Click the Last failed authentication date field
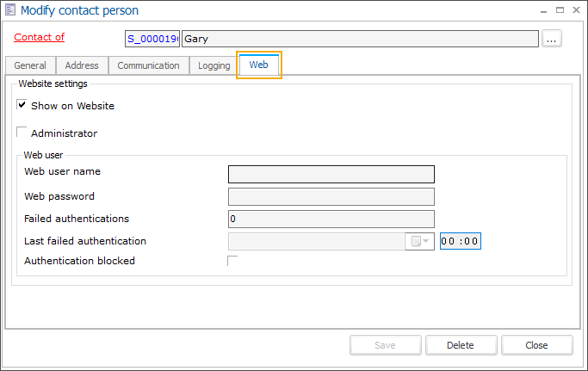This screenshot has width=588, height=371. (x=317, y=241)
